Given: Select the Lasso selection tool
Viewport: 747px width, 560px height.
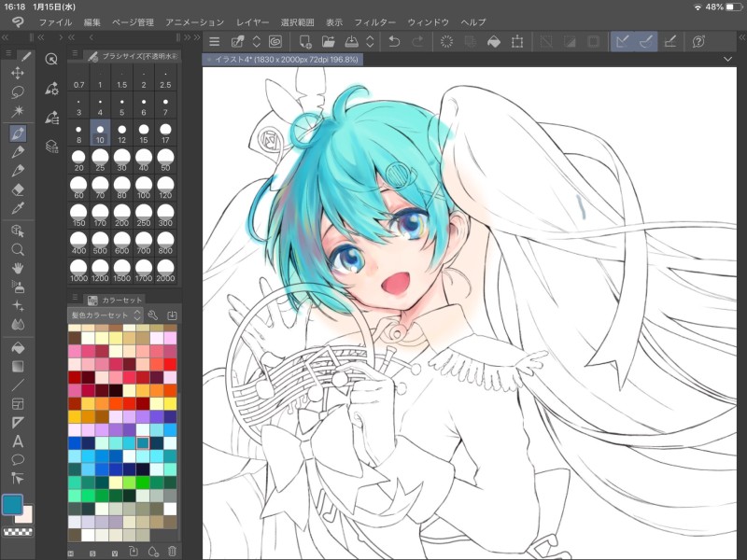Looking at the screenshot, I should pyautogui.click(x=18, y=91).
